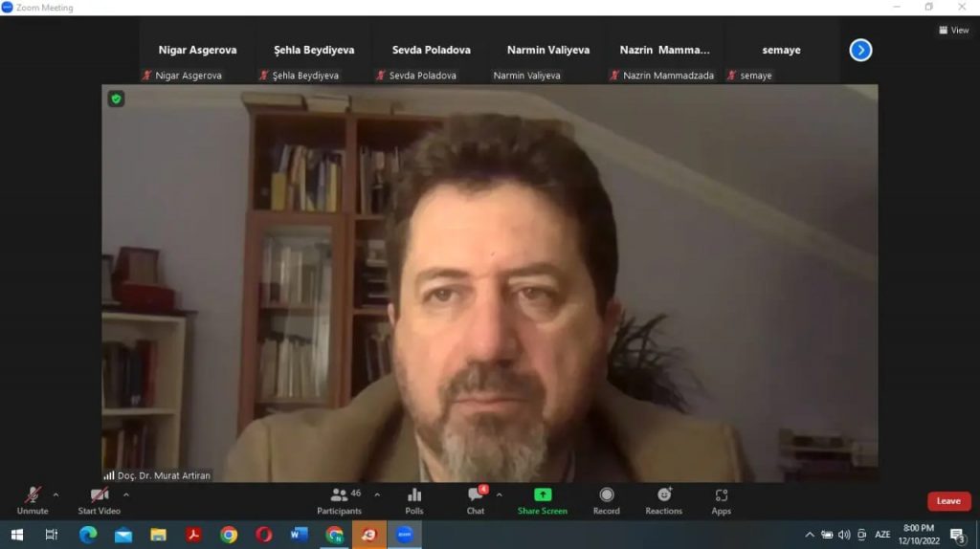Show next participants with blue arrow

860,50
